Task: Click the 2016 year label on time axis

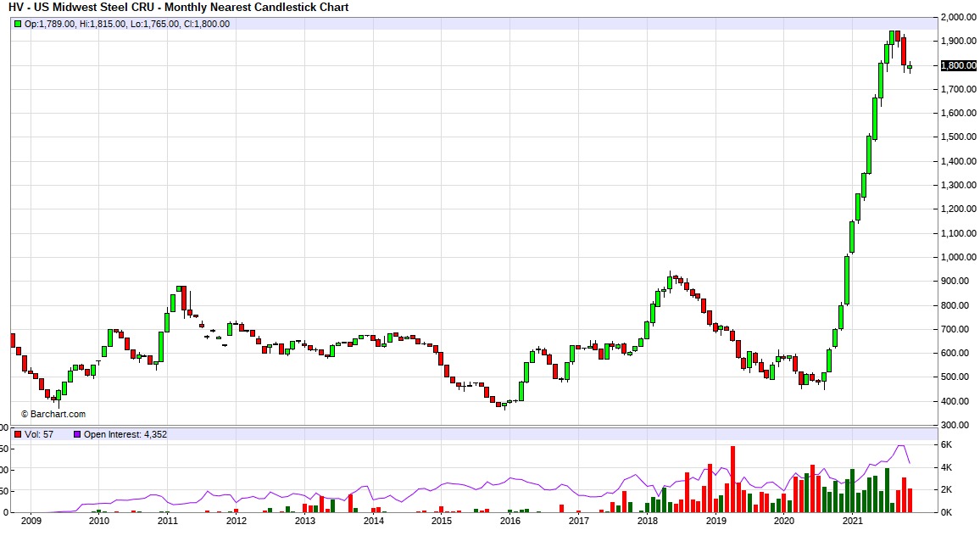Action: point(510,521)
